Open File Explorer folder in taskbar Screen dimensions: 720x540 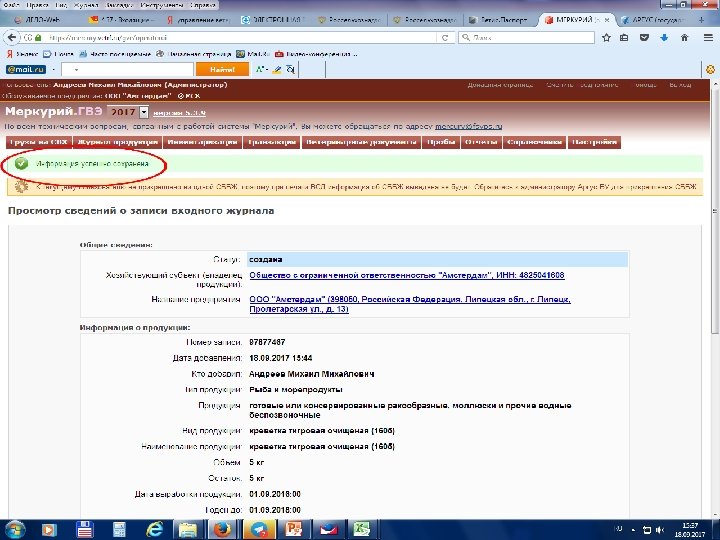coord(188,530)
